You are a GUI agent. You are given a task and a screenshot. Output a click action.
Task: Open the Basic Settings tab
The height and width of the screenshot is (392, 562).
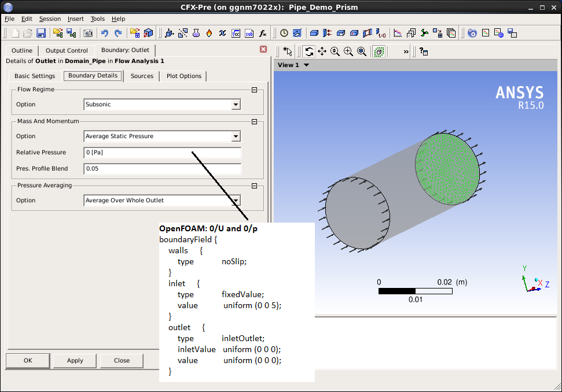[x=35, y=76]
